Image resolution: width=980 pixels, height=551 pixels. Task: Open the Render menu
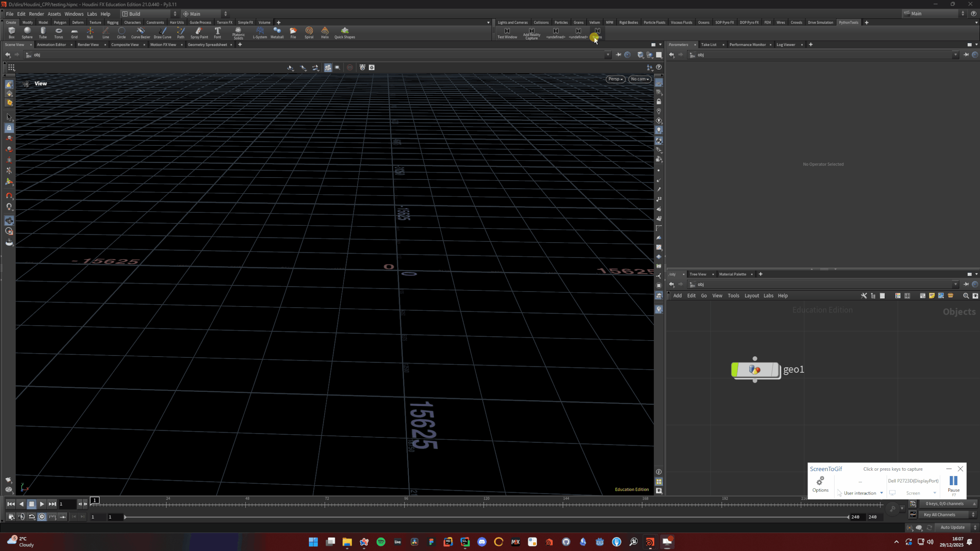(x=36, y=14)
